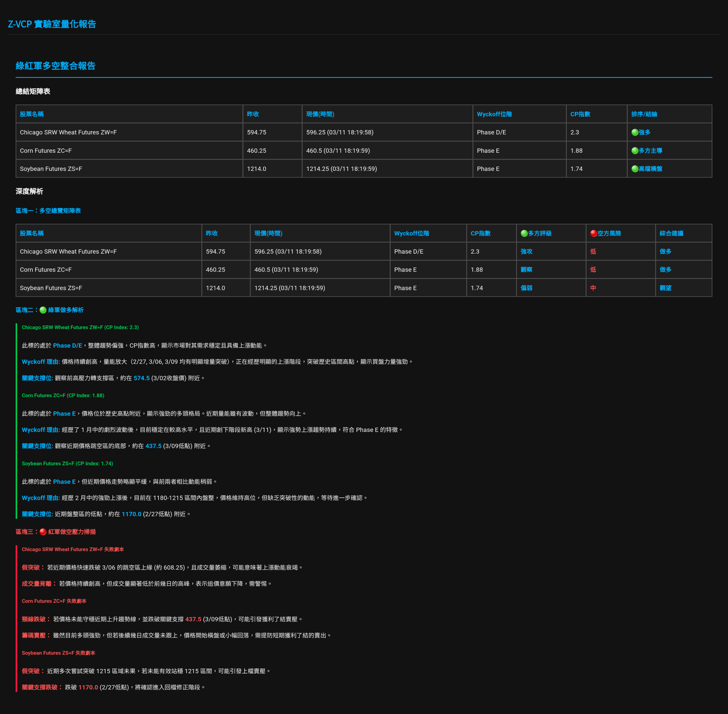
Task: Click the 574.5 wheat support price
Action: point(141,378)
